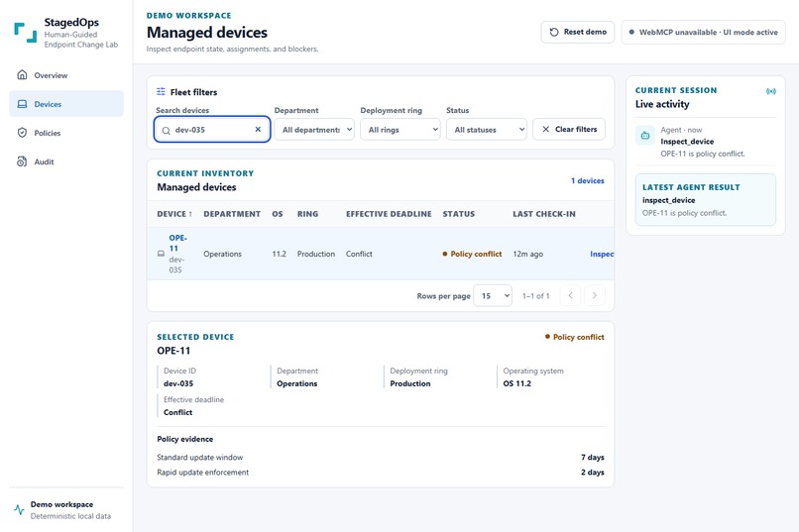Click the 'OS 11.2' operating system value
Screen dimensions: 799x532
(517, 383)
